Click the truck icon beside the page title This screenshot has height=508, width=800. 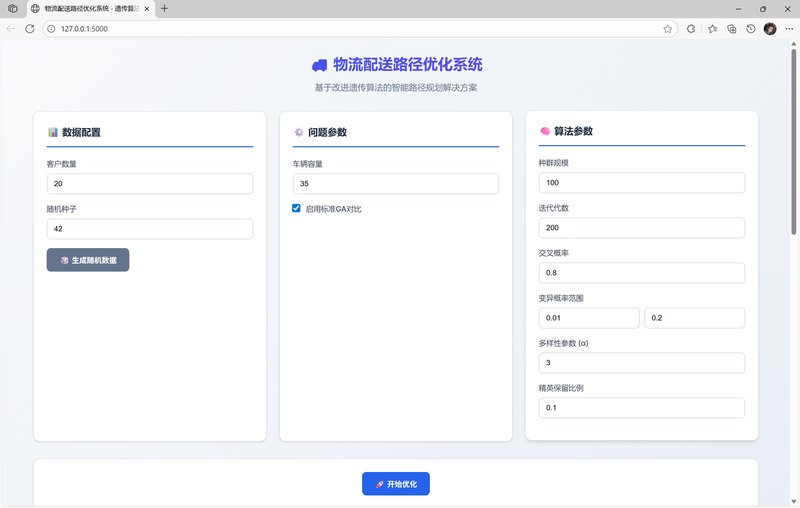click(319, 65)
